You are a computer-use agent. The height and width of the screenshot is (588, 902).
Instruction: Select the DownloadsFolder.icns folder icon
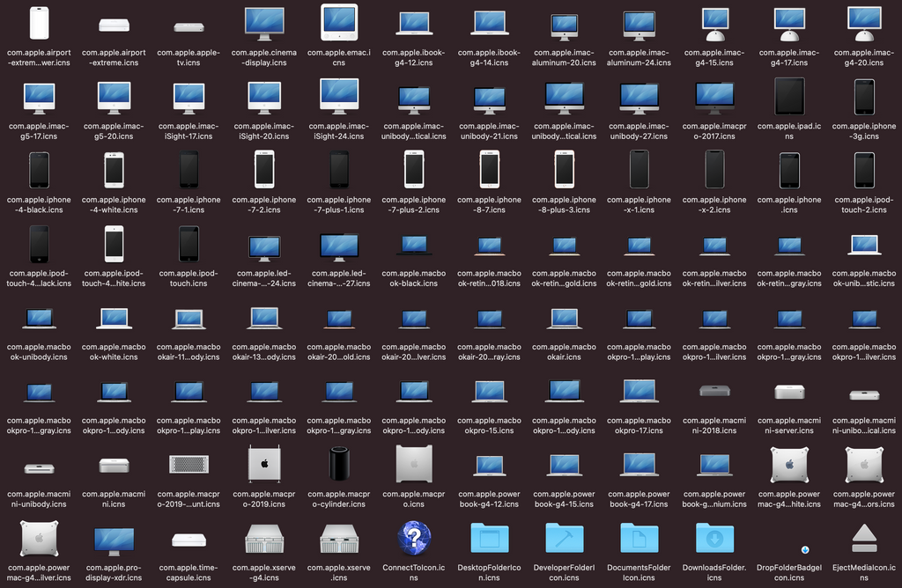(714, 538)
